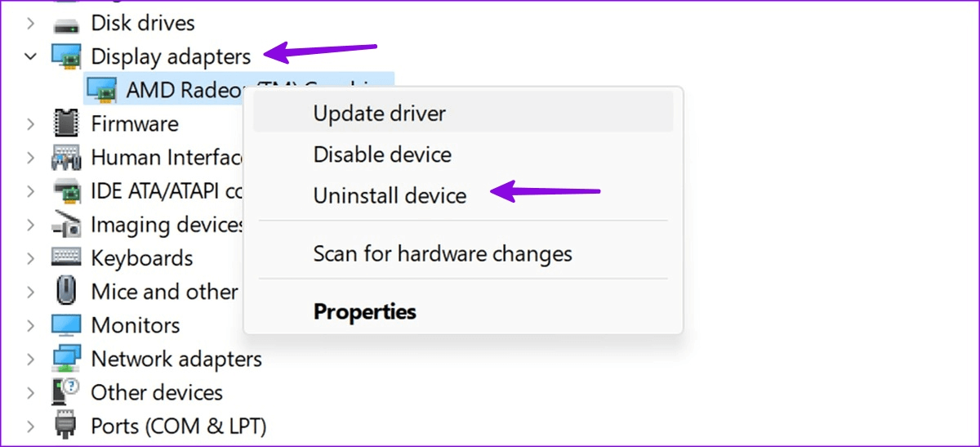980x447 pixels.
Task: Click Uninstall device menu entry
Action: tap(390, 196)
